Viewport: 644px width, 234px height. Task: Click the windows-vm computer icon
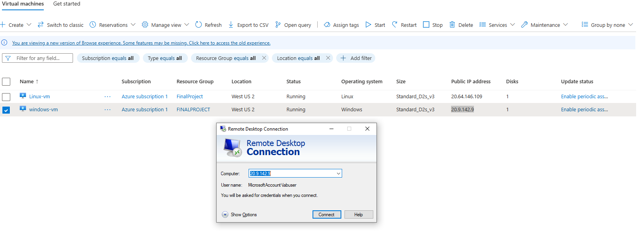(23, 109)
